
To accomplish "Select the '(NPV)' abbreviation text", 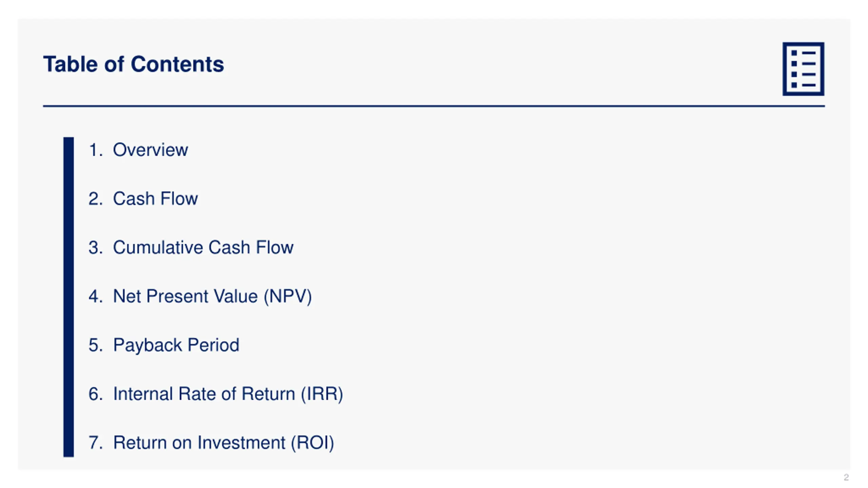I will pos(288,297).
